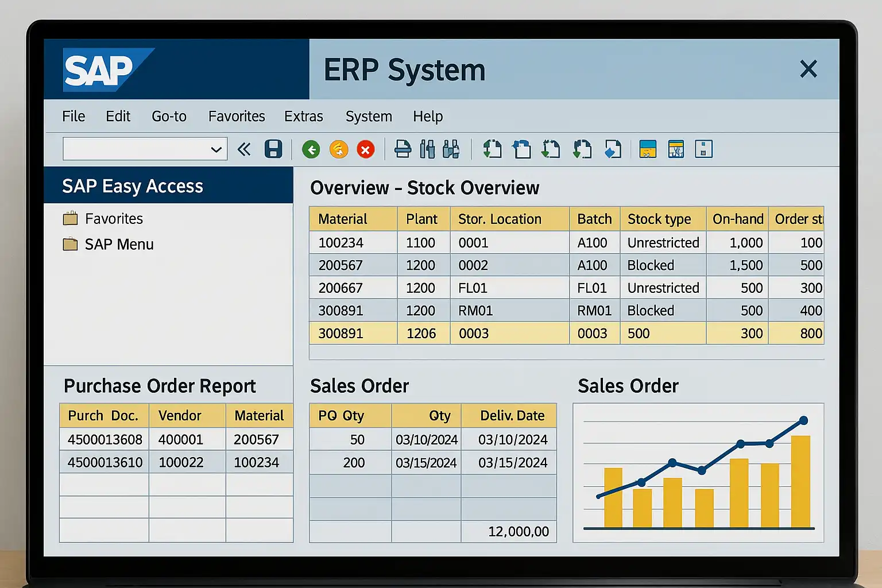Screen dimensions: 882x588
Task: Click the Last Page icon
Action: (582, 149)
